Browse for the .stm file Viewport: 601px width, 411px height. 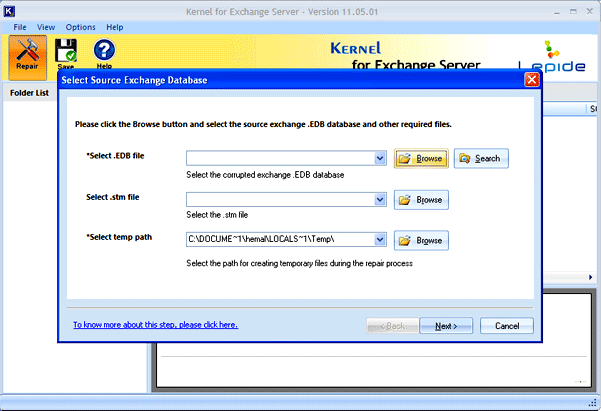[x=421, y=200]
